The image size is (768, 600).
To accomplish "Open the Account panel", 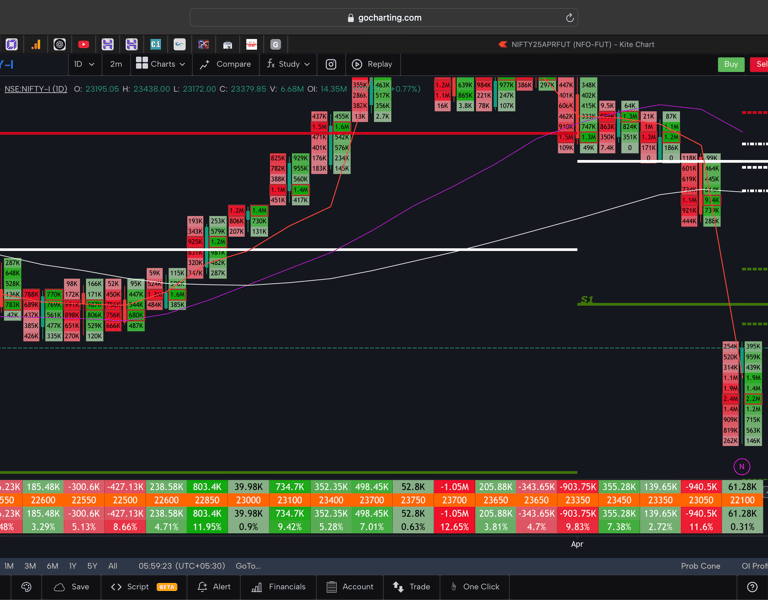I will 350,587.
